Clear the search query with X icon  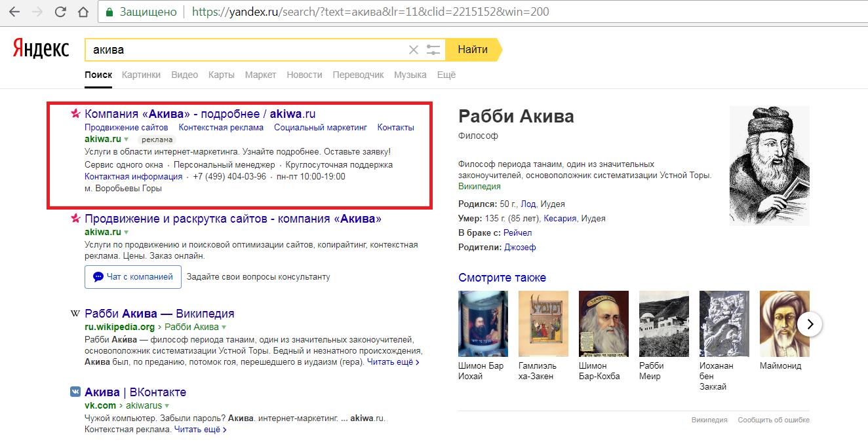[x=413, y=50]
